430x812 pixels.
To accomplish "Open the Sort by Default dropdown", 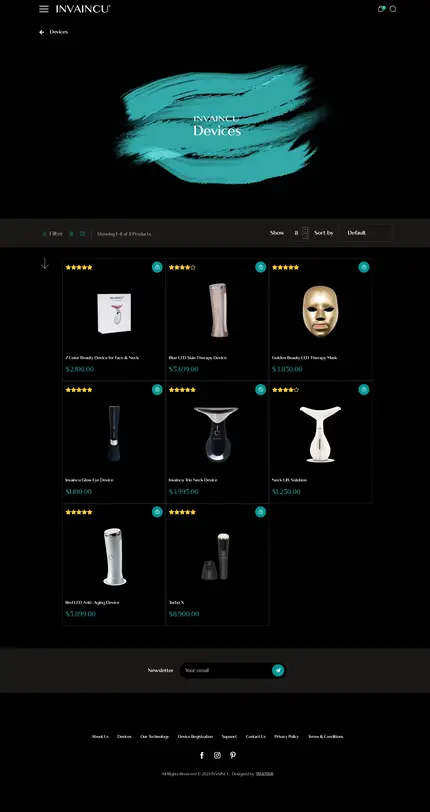I will (x=366, y=233).
